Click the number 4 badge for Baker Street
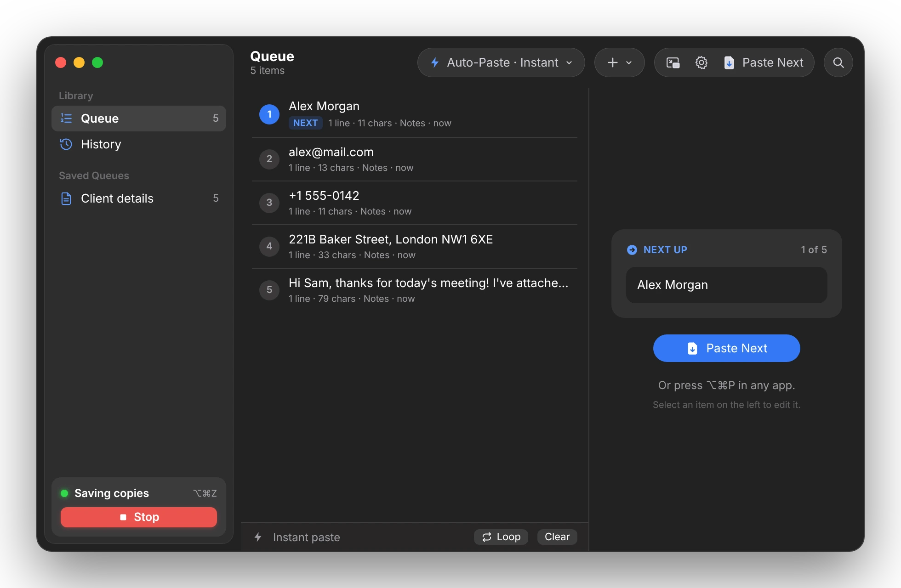 (269, 246)
